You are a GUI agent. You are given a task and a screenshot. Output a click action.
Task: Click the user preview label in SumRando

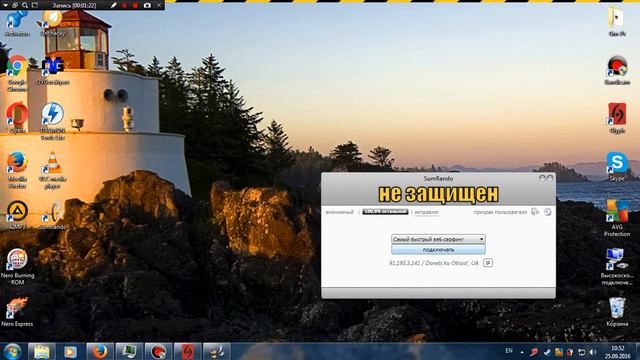point(500,212)
